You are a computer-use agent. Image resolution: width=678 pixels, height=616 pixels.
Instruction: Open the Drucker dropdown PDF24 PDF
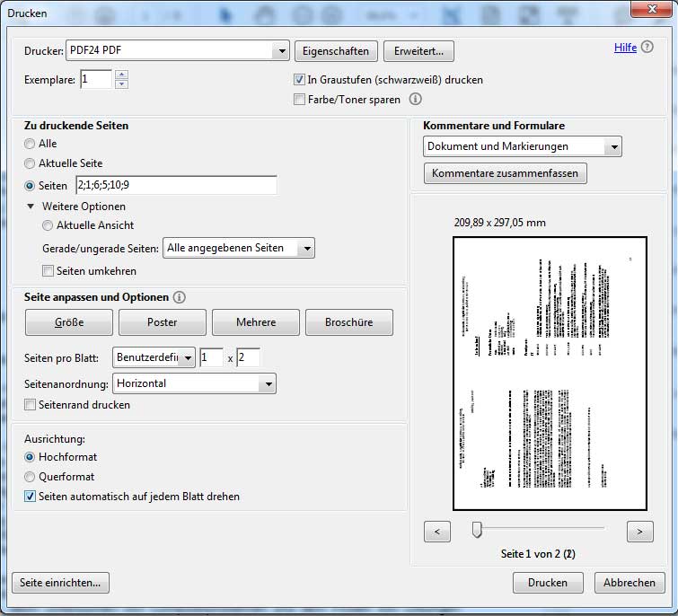[178, 50]
